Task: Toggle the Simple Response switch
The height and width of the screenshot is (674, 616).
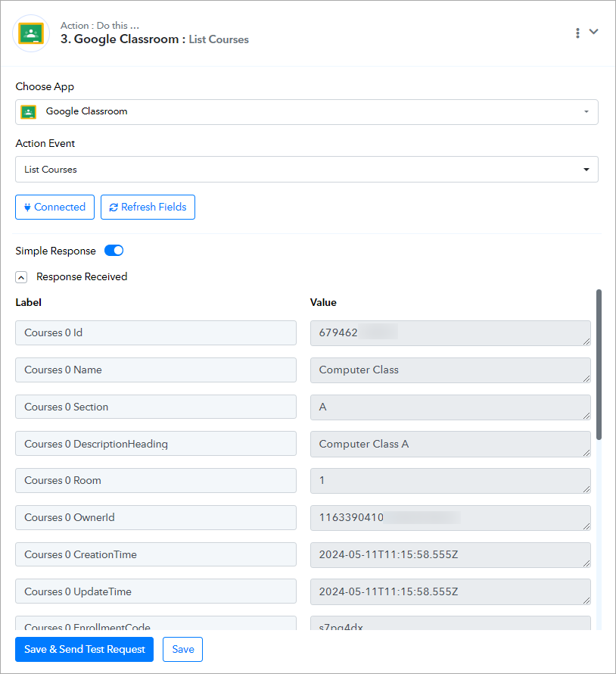Action: 114,251
